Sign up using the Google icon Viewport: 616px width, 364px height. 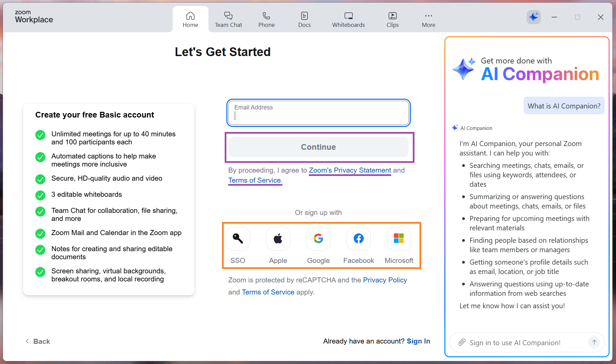318,239
